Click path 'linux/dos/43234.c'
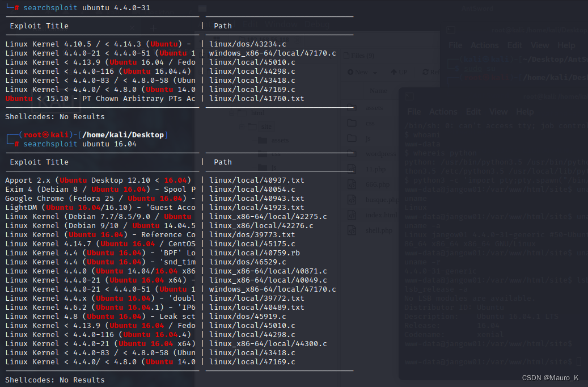Image resolution: width=588 pixels, height=387 pixels. pyautogui.click(x=247, y=44)
